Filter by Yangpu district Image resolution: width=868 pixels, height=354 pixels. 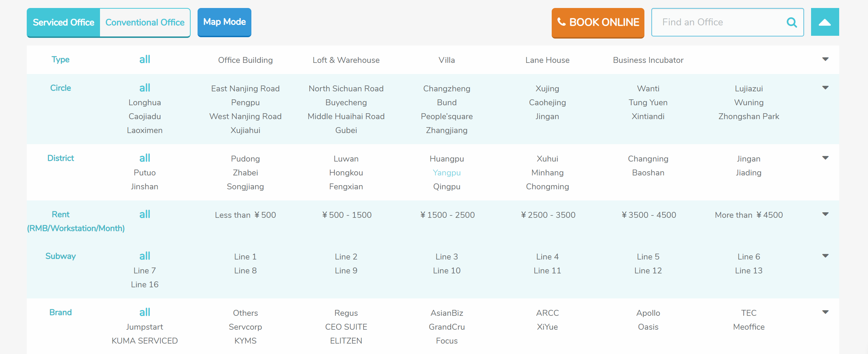point(447,173)
